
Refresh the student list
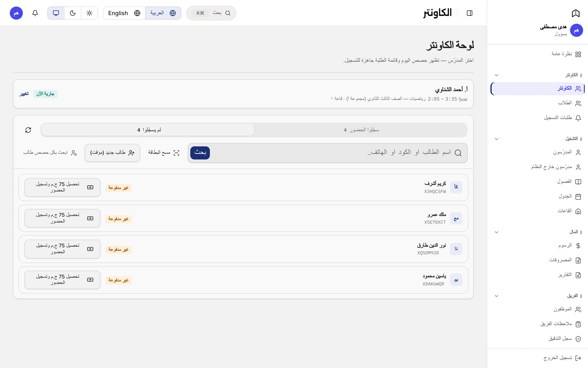[28, 130]
